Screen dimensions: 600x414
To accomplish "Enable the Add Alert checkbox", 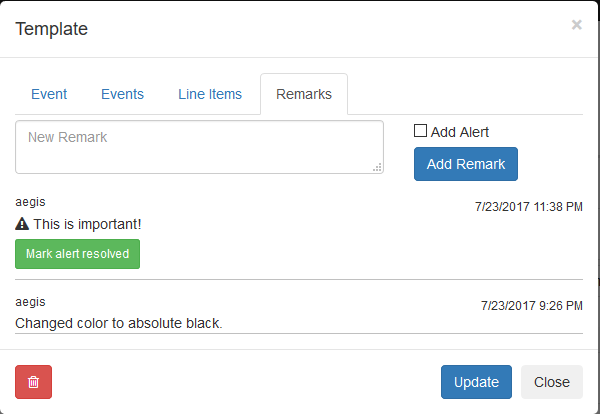I will click(x=421, y=131).
